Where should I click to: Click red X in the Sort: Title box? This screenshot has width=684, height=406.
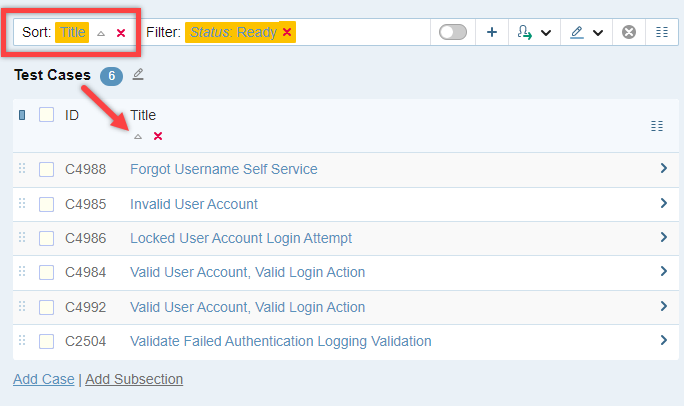coord(121,33)
